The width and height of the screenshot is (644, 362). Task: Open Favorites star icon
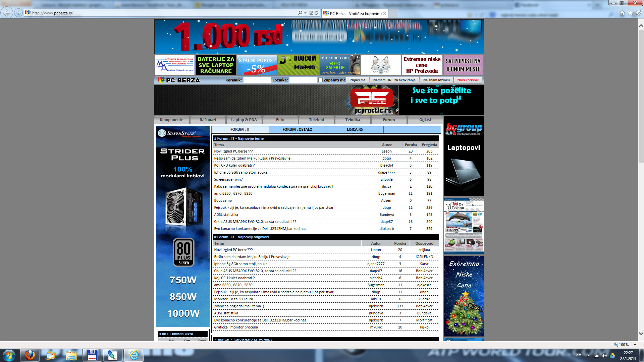(631, 13)
